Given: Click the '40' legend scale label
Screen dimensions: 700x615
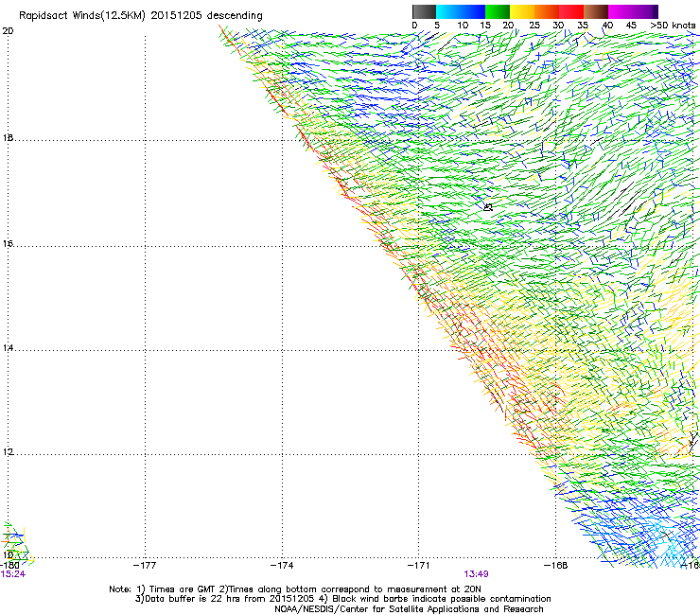Looking at the screenshot, I should point(607,26).
